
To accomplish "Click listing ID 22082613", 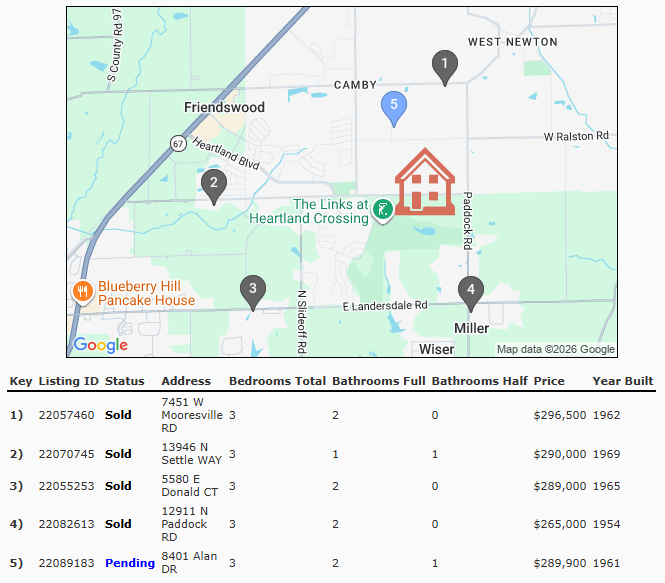I will 67,524.
